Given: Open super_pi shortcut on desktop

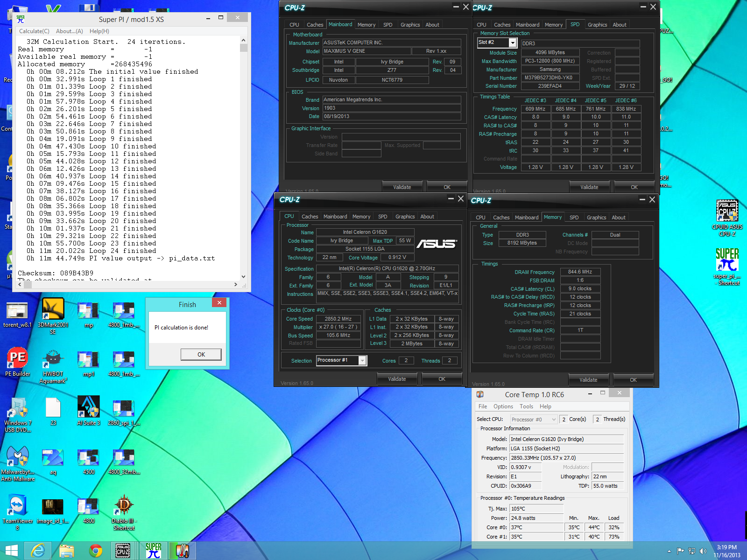Looking at the screenshot, I should [x=727, y=266].
